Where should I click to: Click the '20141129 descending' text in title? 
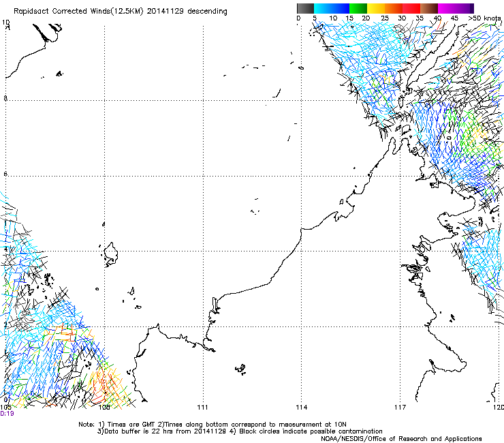pos(187,12)
